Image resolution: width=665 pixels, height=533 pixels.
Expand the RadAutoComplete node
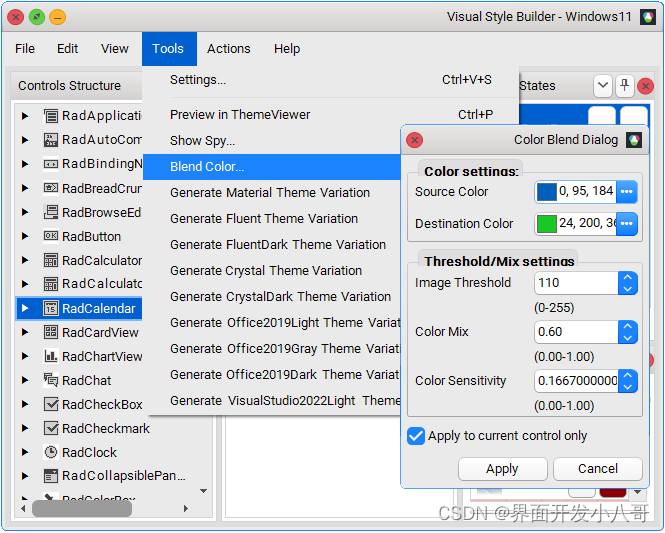[25, 140]
